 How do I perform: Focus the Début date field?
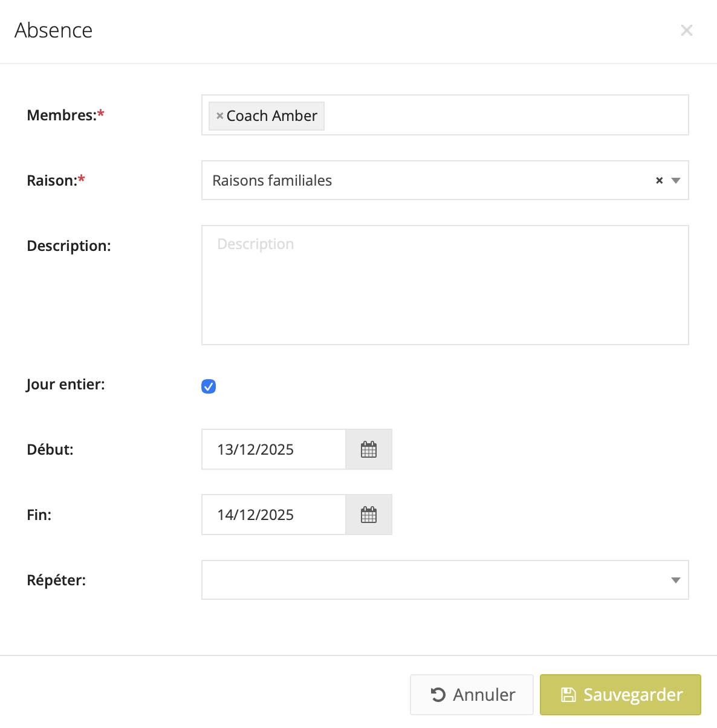point(273,449)
